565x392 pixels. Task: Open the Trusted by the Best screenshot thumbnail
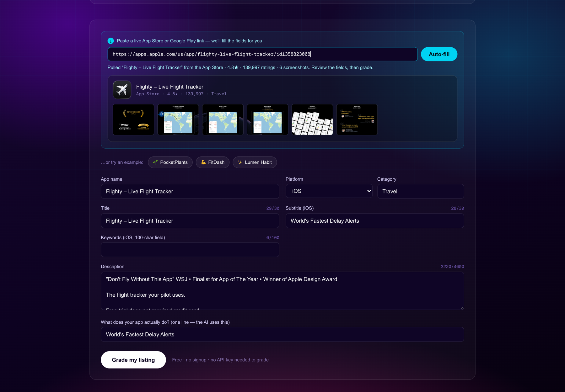point(357,119)
